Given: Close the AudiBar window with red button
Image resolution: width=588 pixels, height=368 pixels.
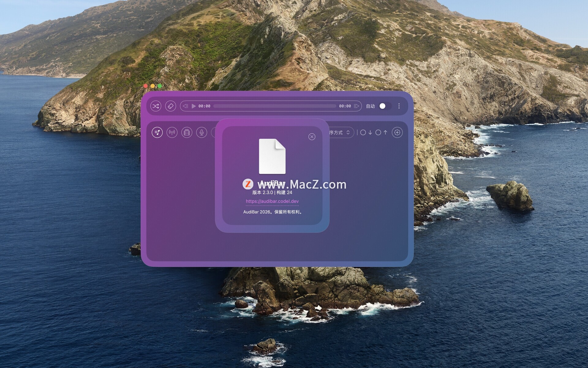Looking at the screenshot, I should tap(146, 86).
